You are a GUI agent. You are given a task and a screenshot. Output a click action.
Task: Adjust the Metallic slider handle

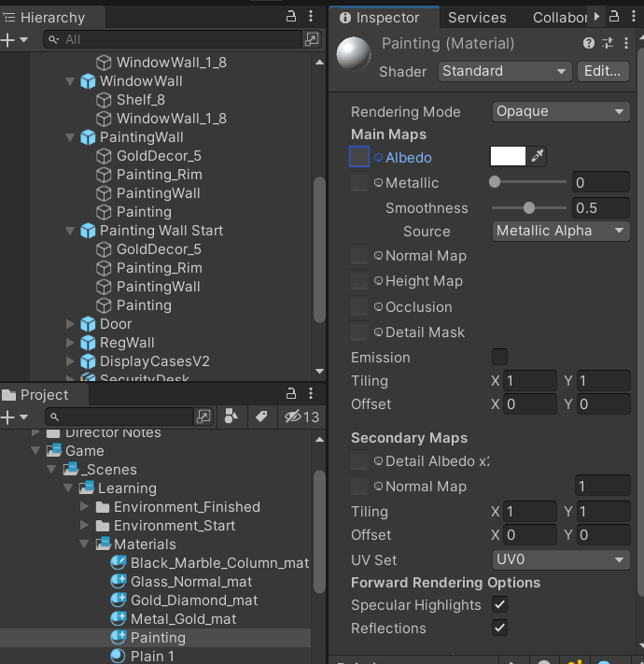495,182
